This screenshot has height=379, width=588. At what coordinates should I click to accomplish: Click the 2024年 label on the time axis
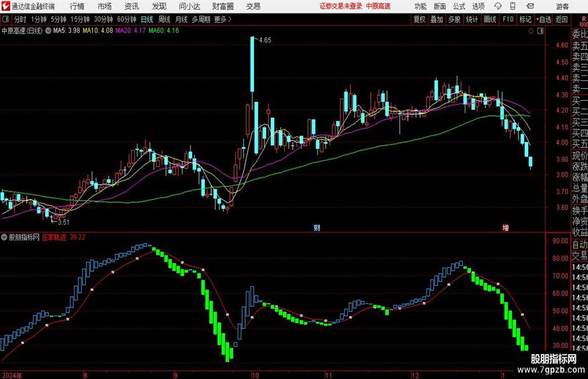[x=12, y=375]
